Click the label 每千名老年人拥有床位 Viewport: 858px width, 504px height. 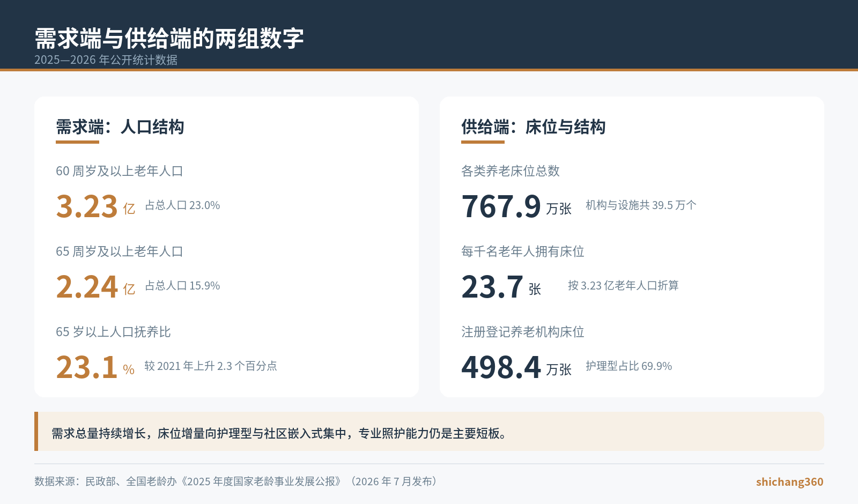coord(523,251)
